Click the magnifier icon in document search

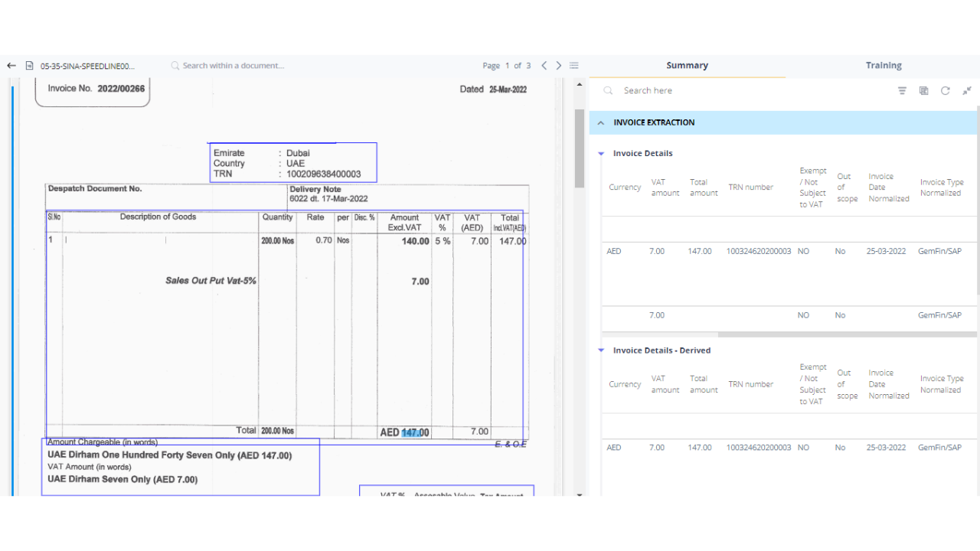coord(175,66)
